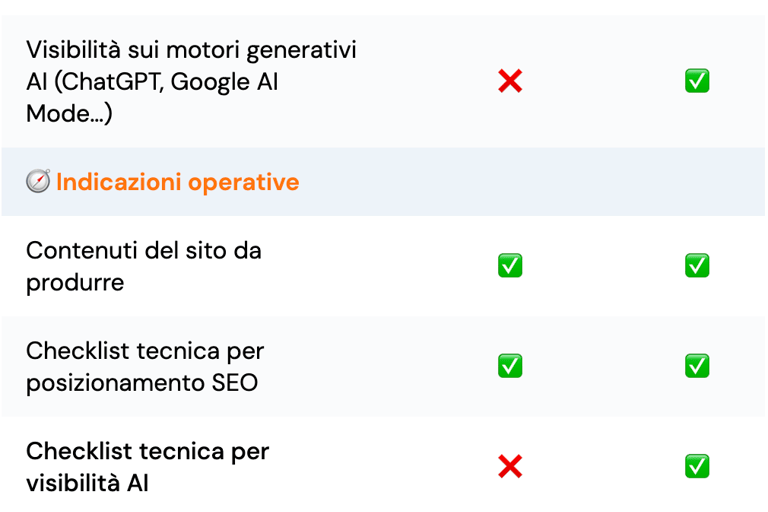Click the word 'Mode…)' in the first row

[69, 113]
